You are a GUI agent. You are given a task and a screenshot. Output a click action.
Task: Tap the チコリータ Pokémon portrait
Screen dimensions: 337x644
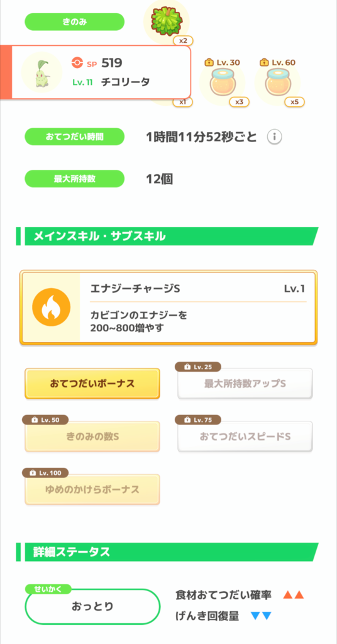tap(41, 72)
